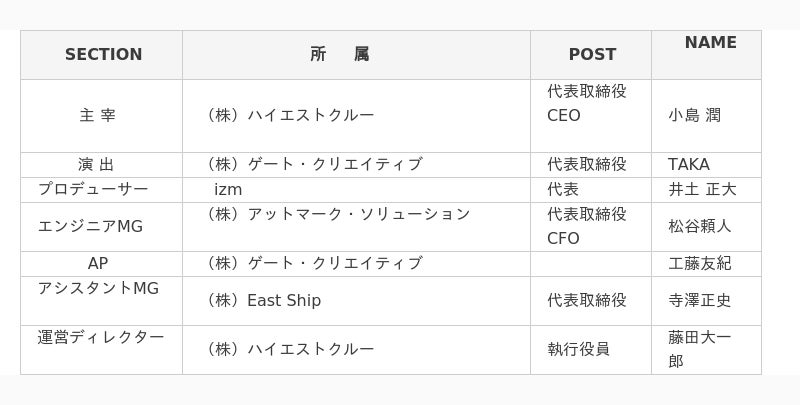Click the POST column header
800x405 pixels.
click(x=592, y=55)
